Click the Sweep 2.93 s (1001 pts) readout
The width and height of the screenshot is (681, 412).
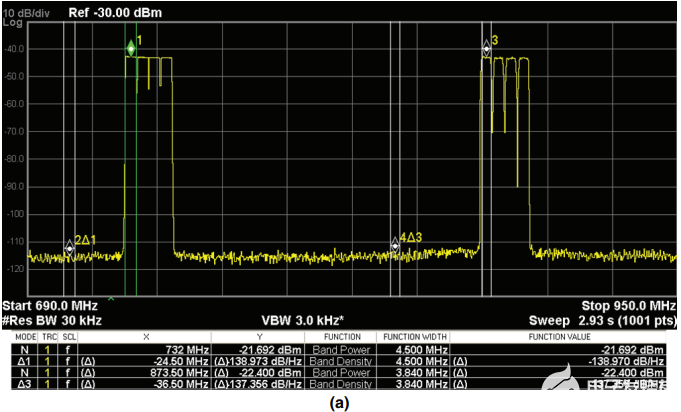click(x=603, y=320)
